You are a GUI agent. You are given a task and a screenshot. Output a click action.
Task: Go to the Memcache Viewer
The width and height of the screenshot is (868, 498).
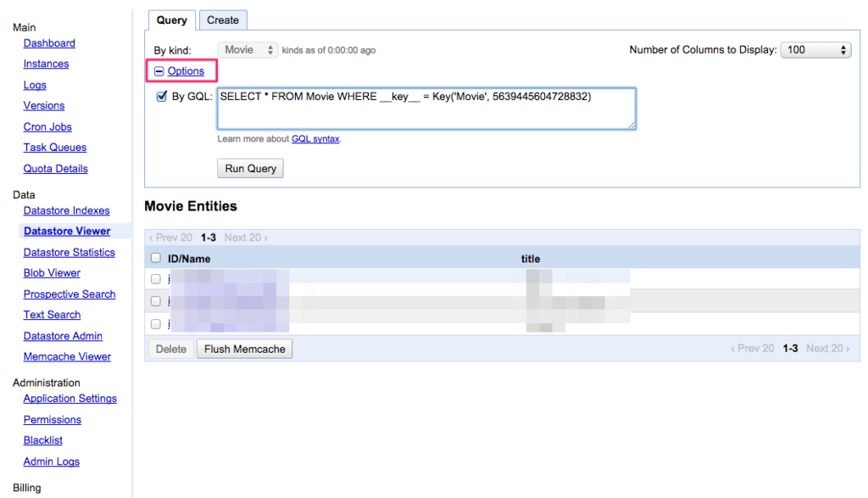[x=67, y=356]
